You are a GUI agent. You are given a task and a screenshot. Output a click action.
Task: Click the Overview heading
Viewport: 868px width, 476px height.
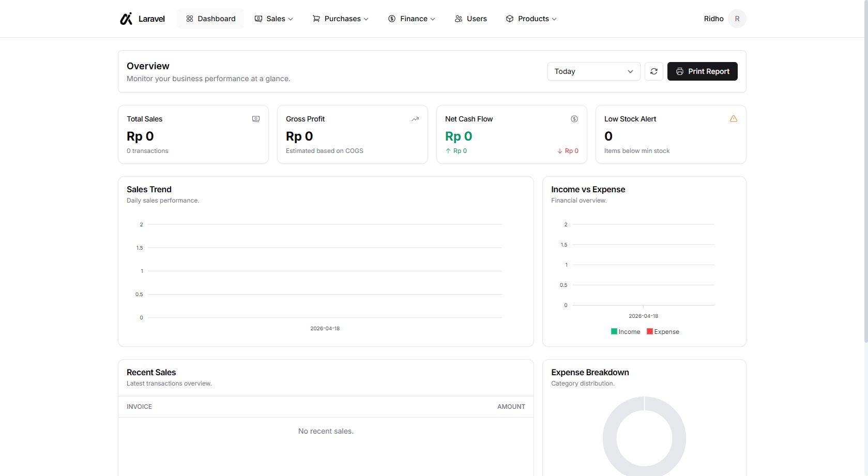pos(148,66)
